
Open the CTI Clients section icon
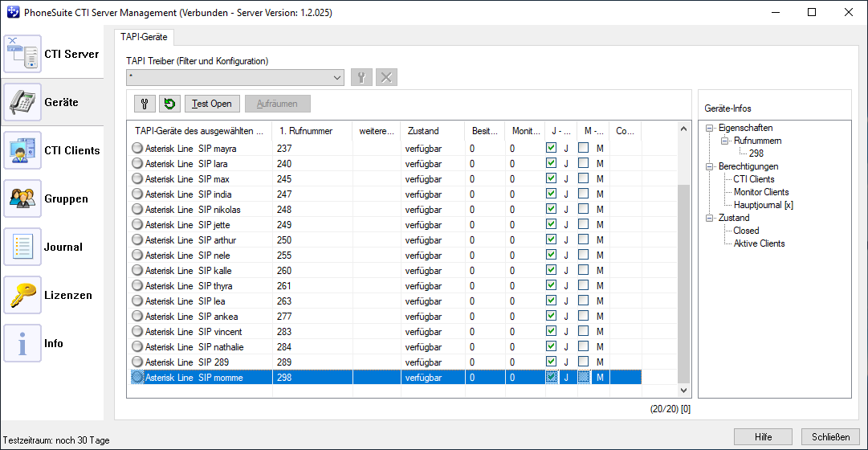click(22, 151)
